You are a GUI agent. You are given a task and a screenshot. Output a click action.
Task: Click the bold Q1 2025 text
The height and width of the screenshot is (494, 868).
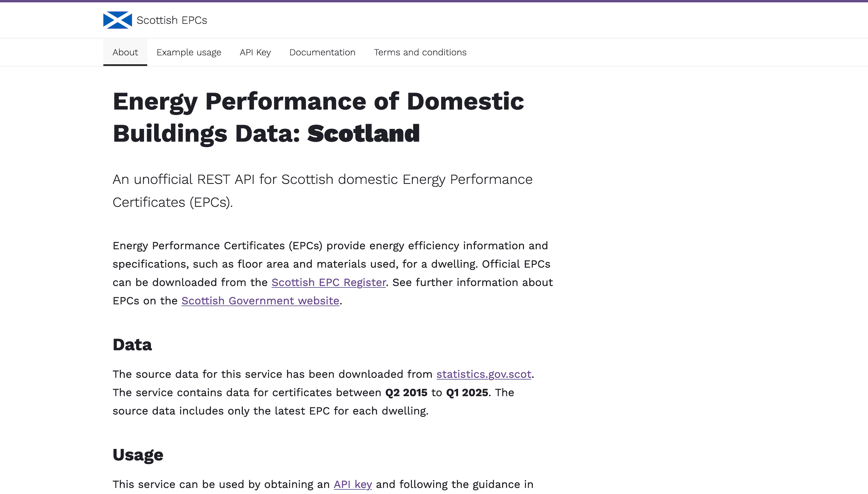(x=467, y=393)
